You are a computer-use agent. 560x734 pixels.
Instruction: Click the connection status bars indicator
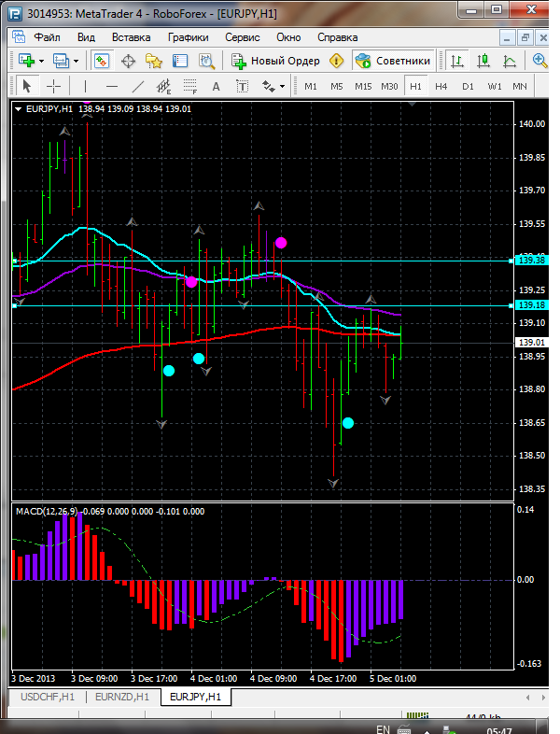[418, 714]
